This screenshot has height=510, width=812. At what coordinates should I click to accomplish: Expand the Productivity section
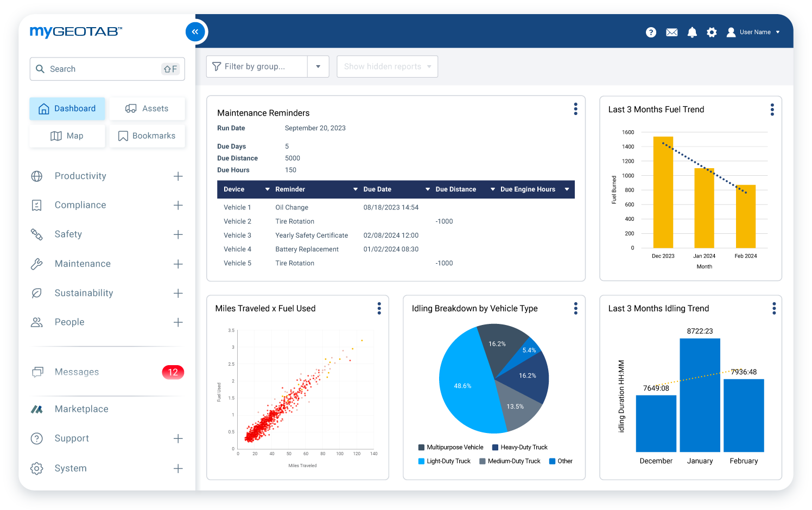(x=178, y=176)
